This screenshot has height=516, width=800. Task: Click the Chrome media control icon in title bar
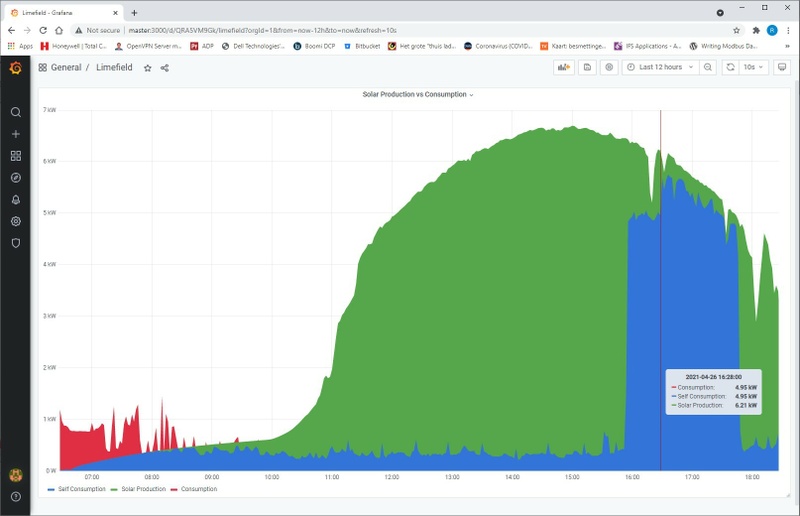[x=720, y=13]
